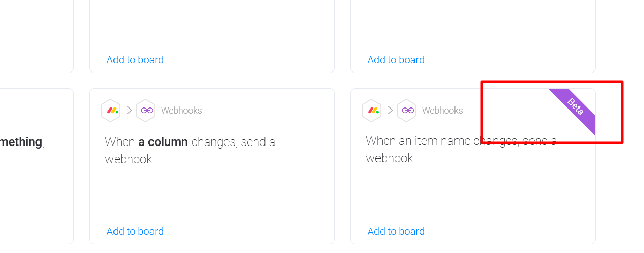Click monday.com logo in item name recipe
644x253 pixels.
(x=371, y=110)
